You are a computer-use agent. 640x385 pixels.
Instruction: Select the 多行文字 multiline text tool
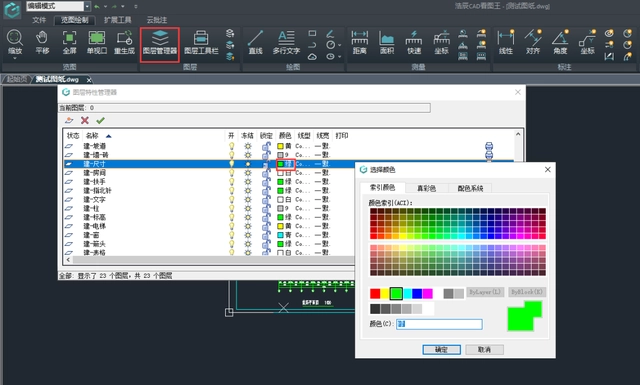click(x=286, y=42)
